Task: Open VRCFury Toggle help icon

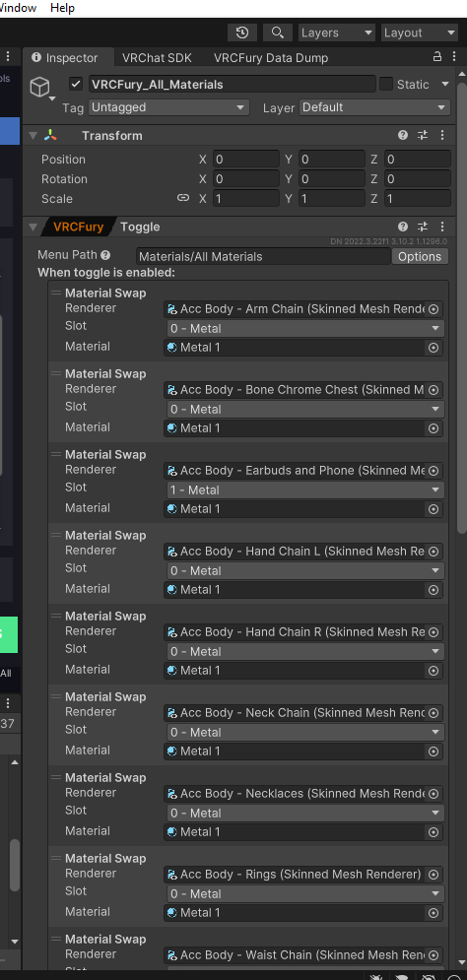Action: (403, 227)
